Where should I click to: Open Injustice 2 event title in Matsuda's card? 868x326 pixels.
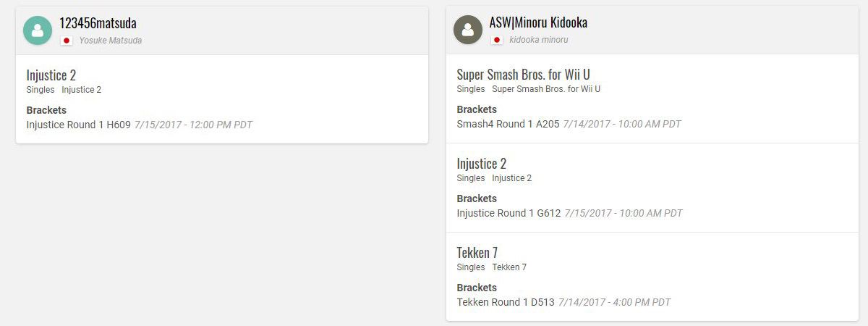click(51, 75)
